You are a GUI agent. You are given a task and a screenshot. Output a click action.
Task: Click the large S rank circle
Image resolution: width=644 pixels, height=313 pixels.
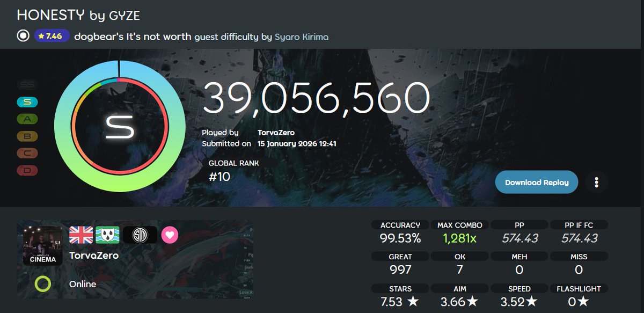(x=120, y=126)
